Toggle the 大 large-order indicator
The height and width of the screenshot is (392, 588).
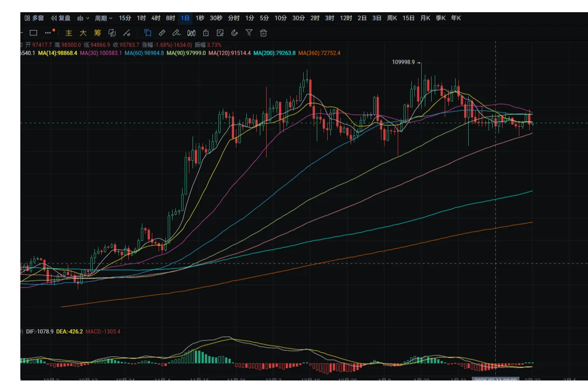click(x=83, y=33)
